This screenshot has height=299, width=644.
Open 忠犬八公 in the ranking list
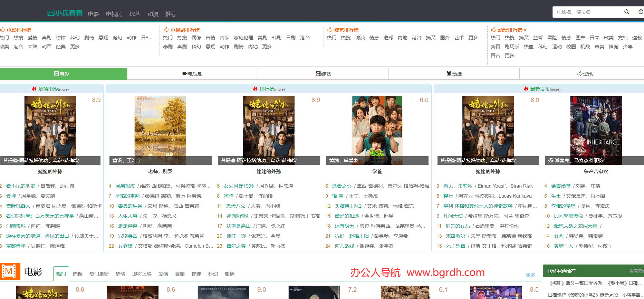(x=236, y=206)
